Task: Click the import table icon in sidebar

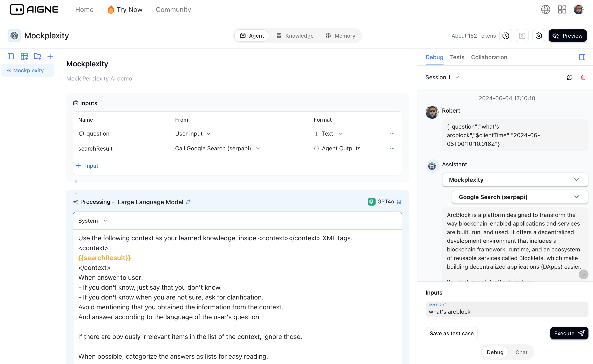Action: tap(24, 56)
